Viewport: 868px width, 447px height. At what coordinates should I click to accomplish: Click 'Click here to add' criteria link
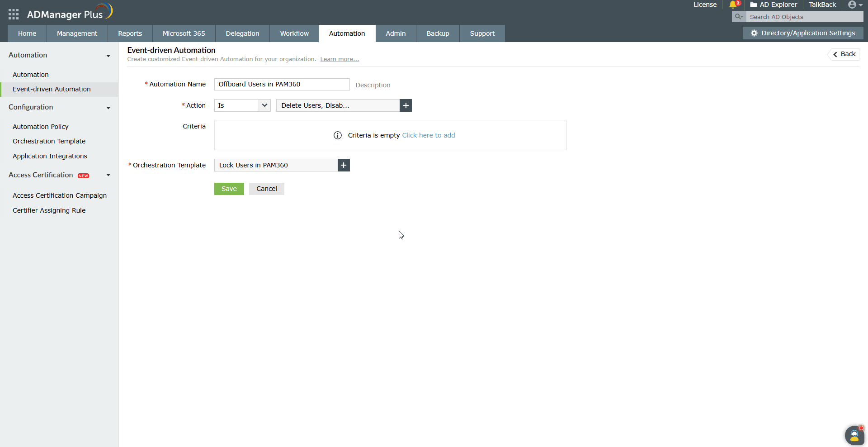point(429,135)
